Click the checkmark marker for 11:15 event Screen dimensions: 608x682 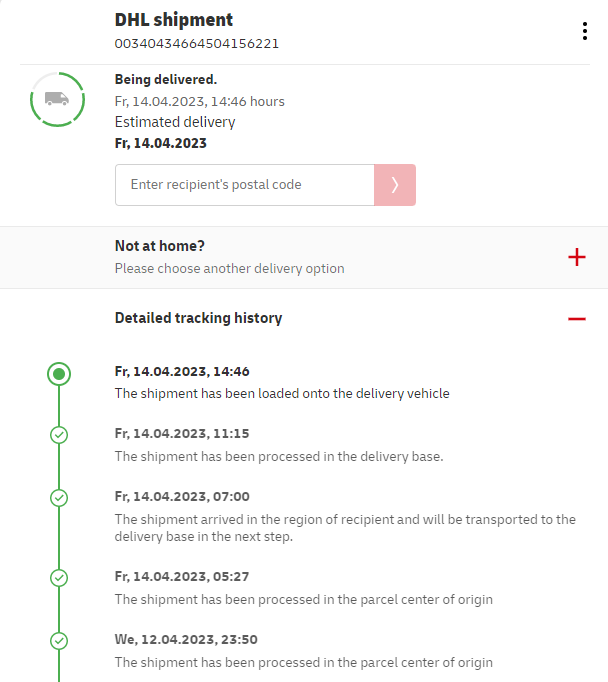tap(59, 435)
